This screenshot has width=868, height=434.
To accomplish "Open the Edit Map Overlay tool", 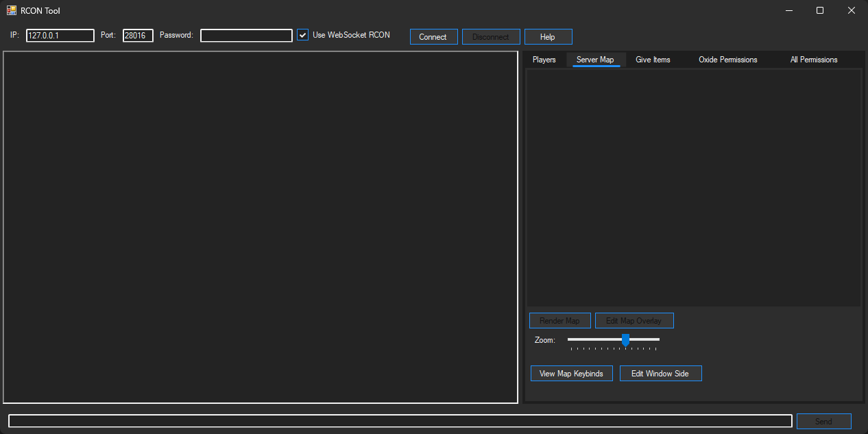I will 634,320.
